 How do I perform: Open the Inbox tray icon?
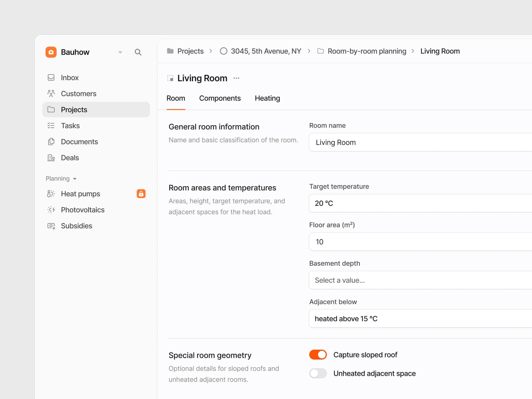point(51,77)
